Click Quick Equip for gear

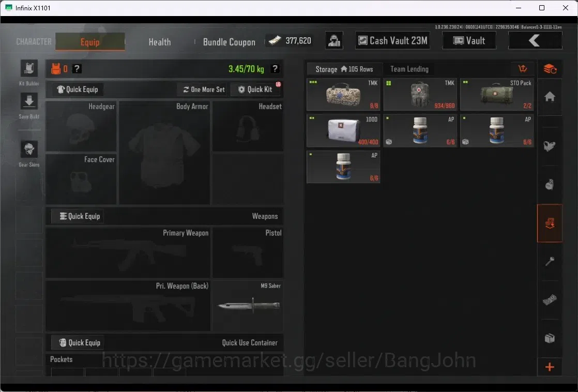(78, 89)
